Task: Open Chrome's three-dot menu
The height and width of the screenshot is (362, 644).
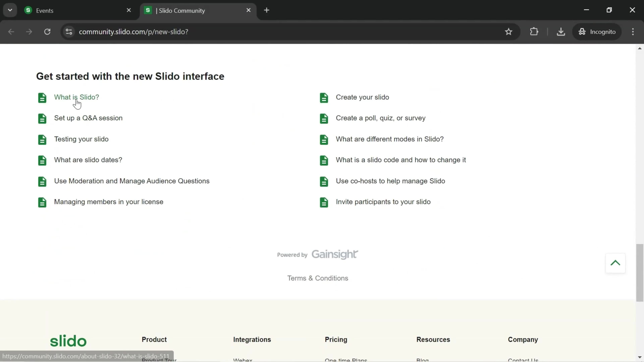Action: (x=633, y=32)
